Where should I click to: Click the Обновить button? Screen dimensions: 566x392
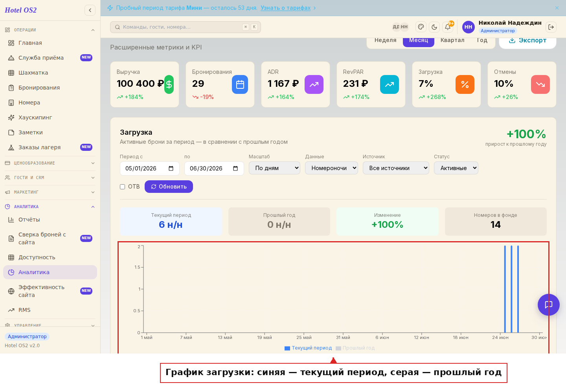(x=169, y=187)
